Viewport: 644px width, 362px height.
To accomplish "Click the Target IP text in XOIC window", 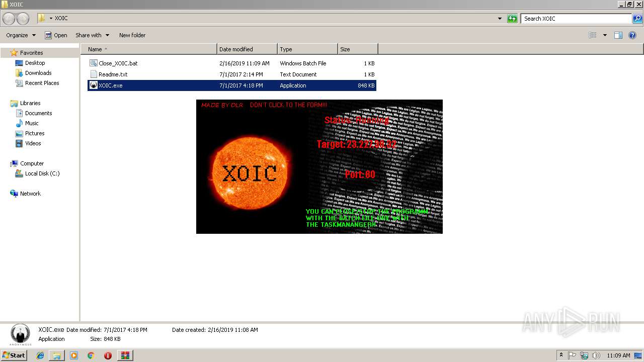I will coord(357,144).
